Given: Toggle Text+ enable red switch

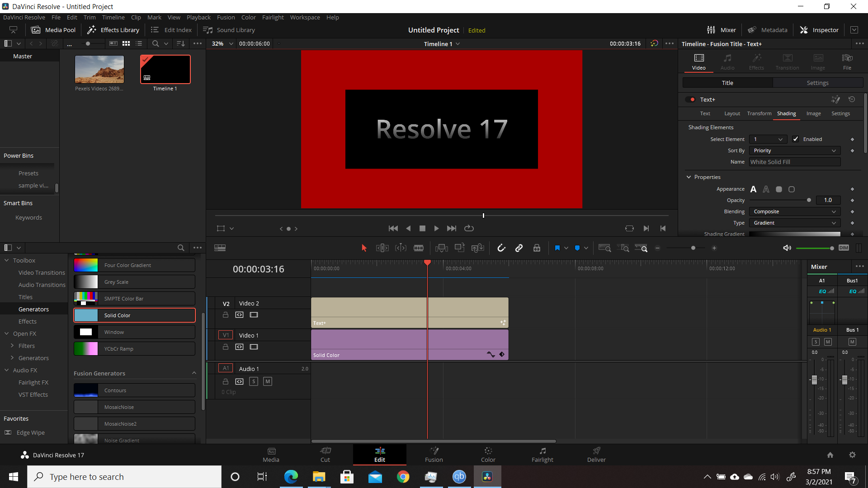Looking at the screenshot, I should click(690, 99).
